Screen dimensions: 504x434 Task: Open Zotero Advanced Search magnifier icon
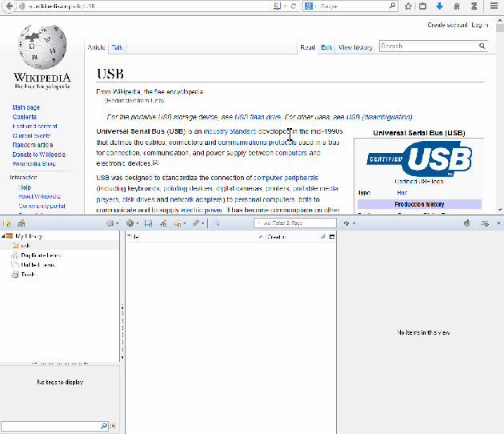tap(216, 223)
